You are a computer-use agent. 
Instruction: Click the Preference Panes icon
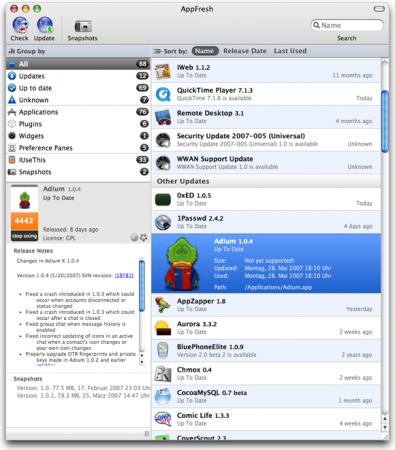[x=12, y=148]
